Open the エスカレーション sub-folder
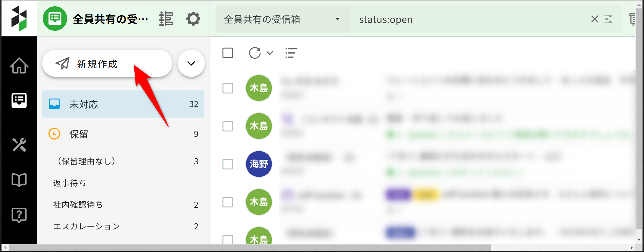This screenshot has width=644, height=252. (x=87, y=226)
